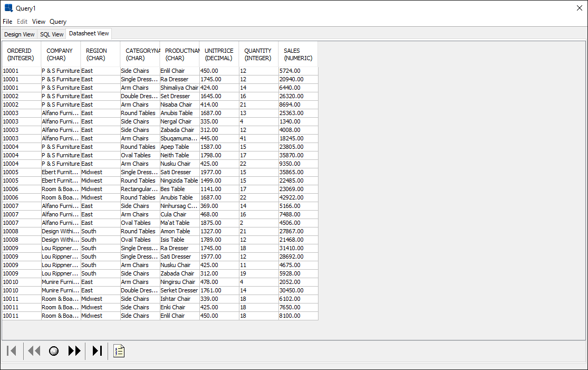The height and width of the screenshot is (370, 588).
Task: Jump to the last record page
Action: [x=97, y=351]
